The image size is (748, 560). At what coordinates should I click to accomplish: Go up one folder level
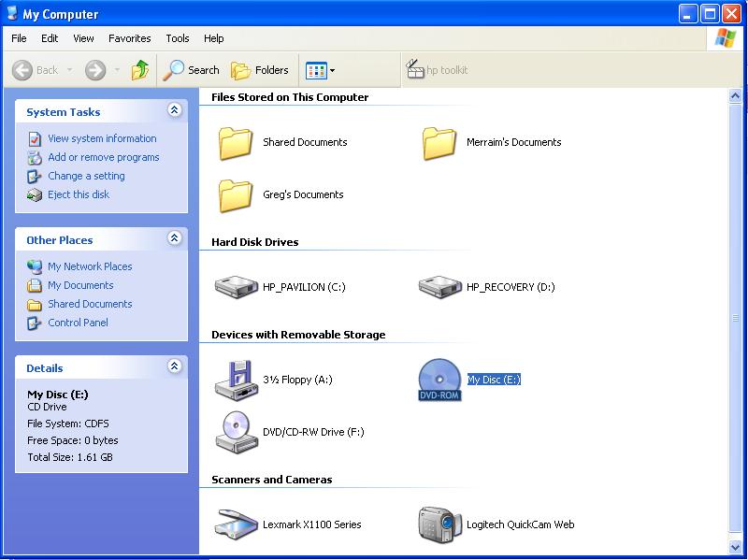click(x=139, y=70)
